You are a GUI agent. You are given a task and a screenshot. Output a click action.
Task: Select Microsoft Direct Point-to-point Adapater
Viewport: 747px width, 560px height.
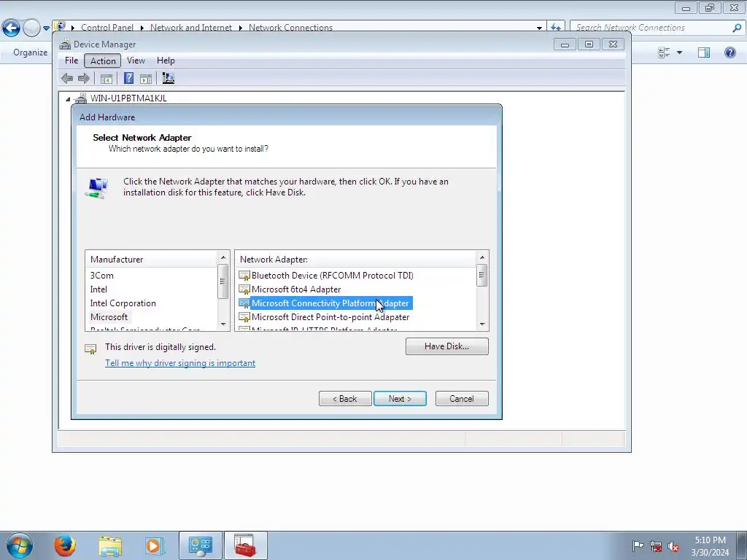tap(330, 317)
